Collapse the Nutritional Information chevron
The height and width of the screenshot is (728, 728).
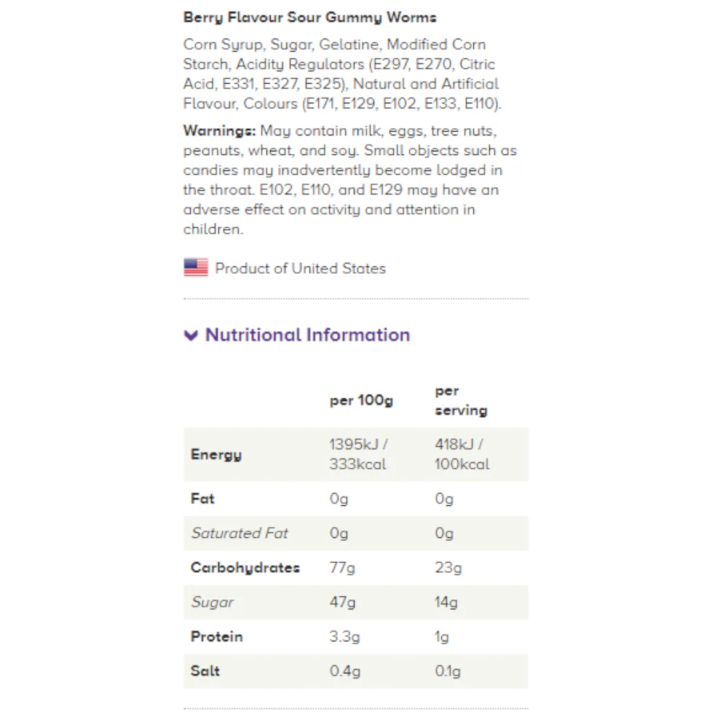tap(191, 335)
